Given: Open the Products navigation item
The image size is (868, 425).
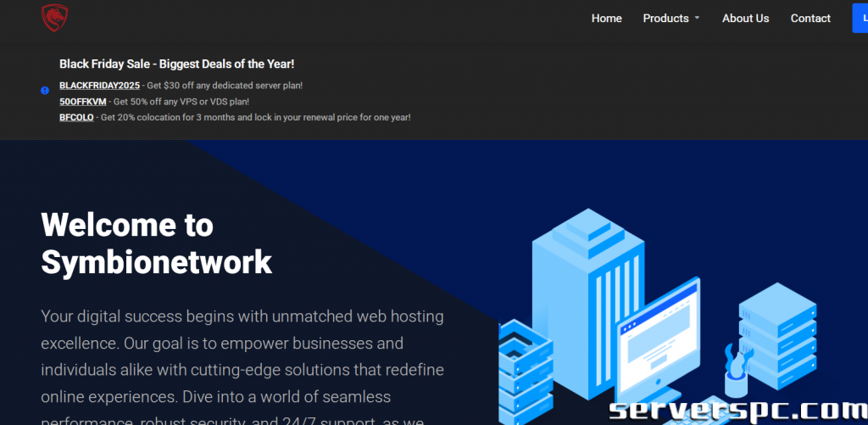Looking at the screenshot, I should (665, 19).
